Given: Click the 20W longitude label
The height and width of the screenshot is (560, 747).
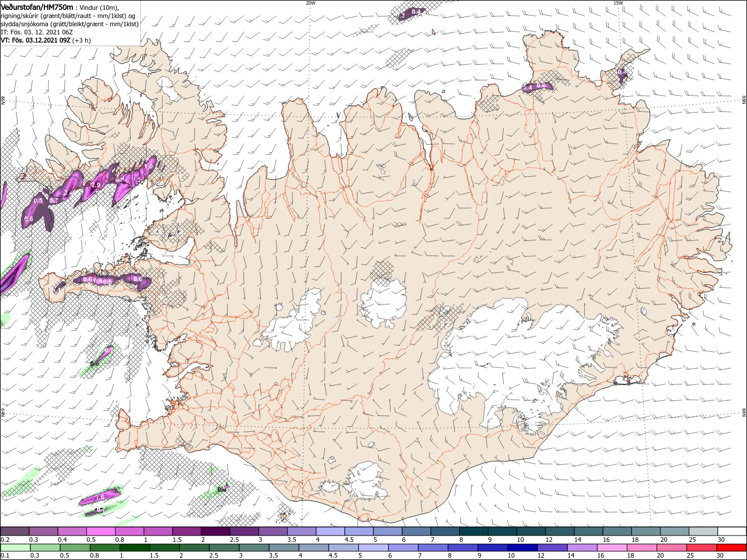Looking at the screenshot, I should [x=310, y=2].
